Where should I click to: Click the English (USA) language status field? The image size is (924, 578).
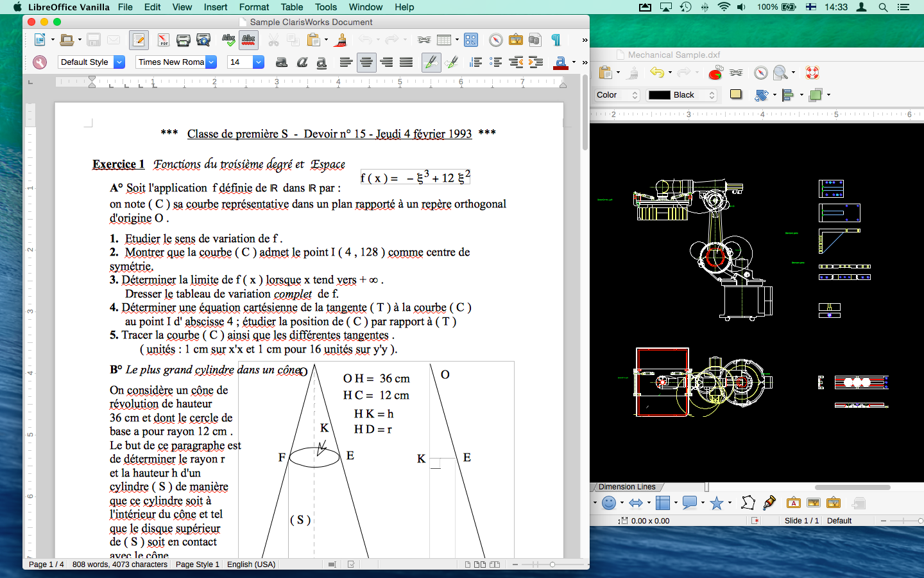251,565
